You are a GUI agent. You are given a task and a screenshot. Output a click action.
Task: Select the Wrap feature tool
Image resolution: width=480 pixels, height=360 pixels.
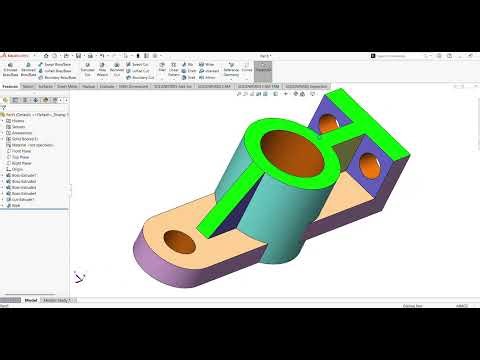click(x=206, y=64)
